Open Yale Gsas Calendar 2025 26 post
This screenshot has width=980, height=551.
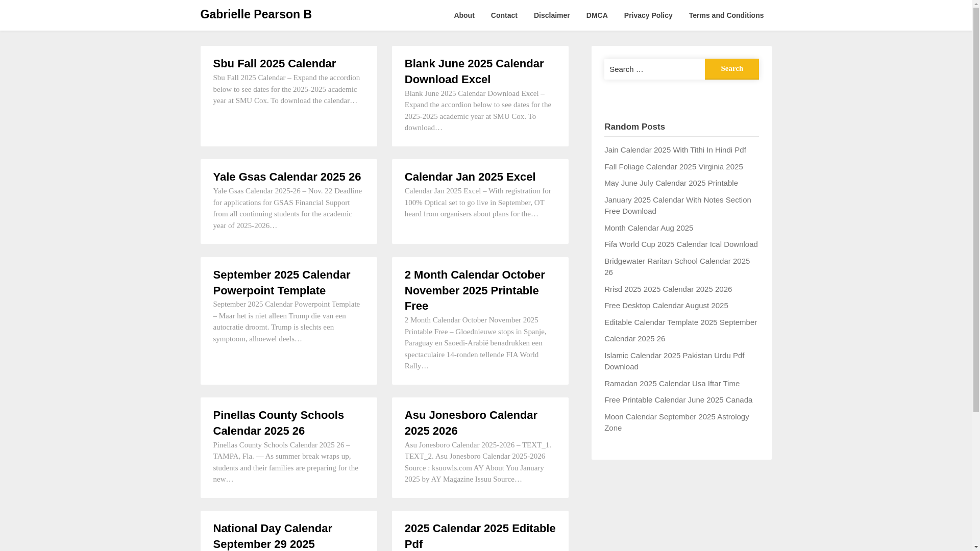point(287,177)
